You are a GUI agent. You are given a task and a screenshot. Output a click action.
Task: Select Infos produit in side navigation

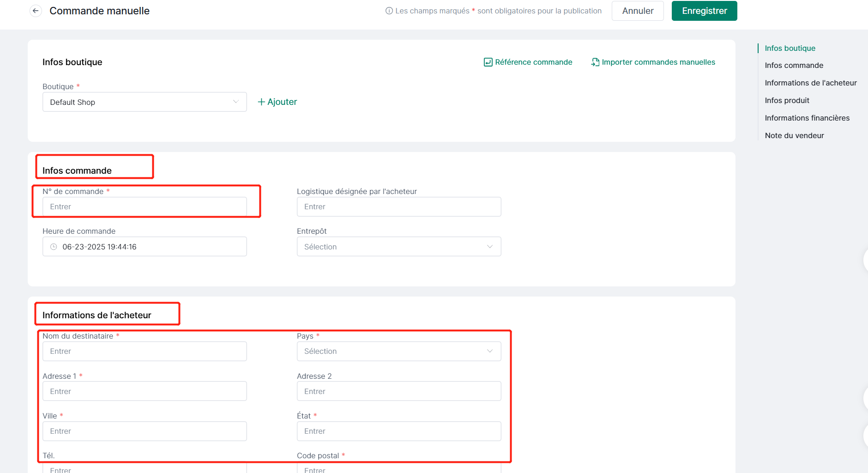click(x=787, y=100)
